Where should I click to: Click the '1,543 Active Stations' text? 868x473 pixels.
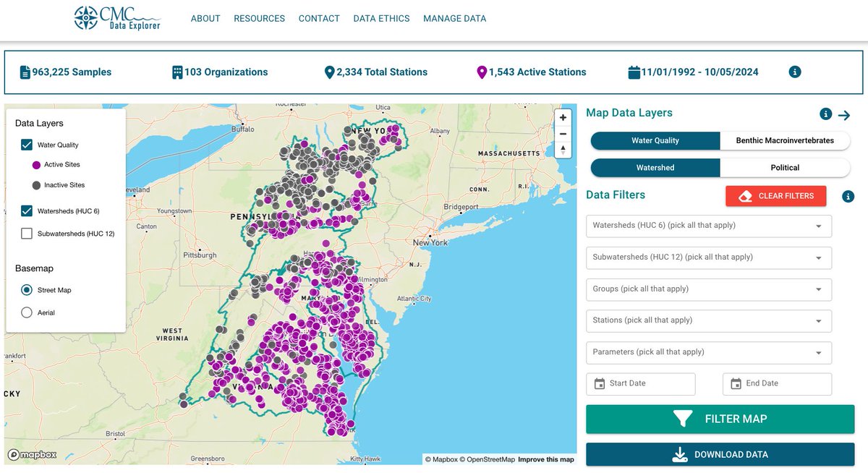click(x=537, y=72)
